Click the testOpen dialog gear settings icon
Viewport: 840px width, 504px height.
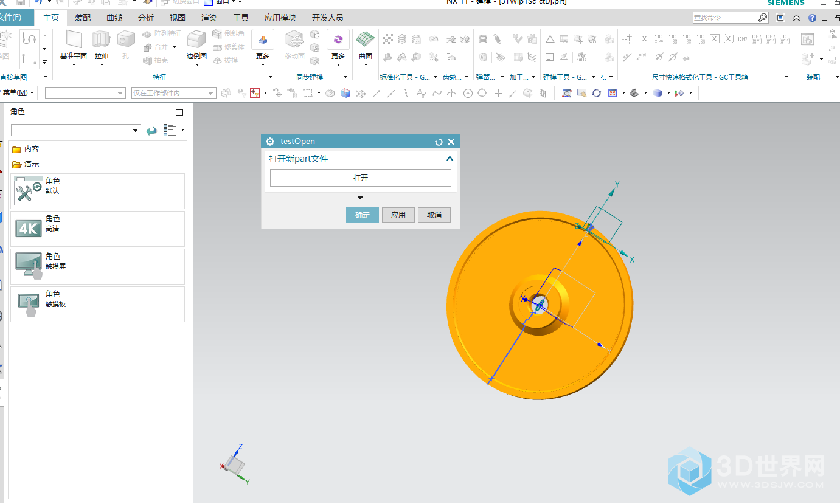[x=270, y=142]
